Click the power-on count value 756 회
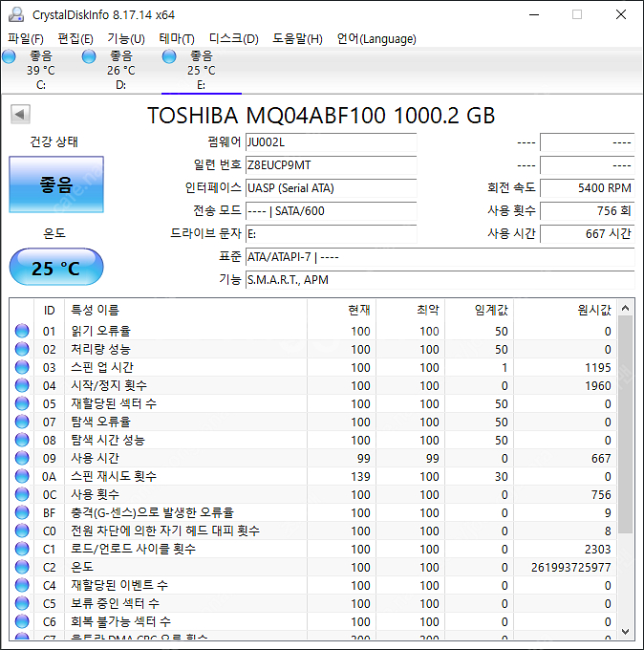The width and height of the screenshot is (644, 650). (588, 211)
